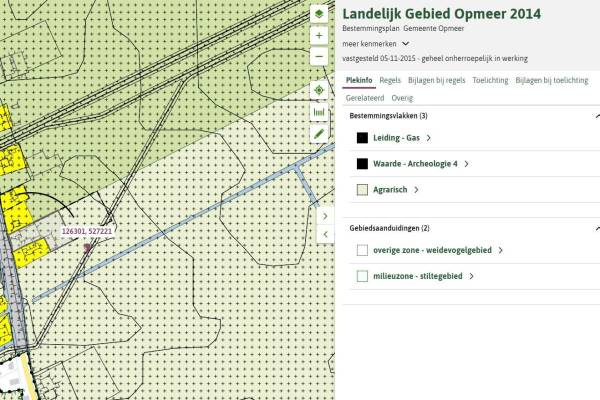Click the light green Agrarisch swatch
Viewport: 600px width, 400px height.
(362, 189)
